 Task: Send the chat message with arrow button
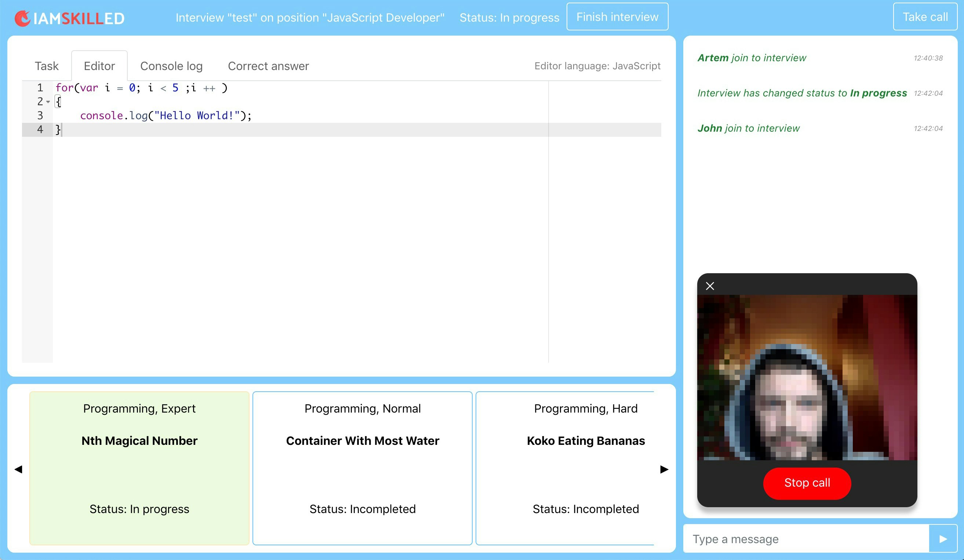pos(943,539)
